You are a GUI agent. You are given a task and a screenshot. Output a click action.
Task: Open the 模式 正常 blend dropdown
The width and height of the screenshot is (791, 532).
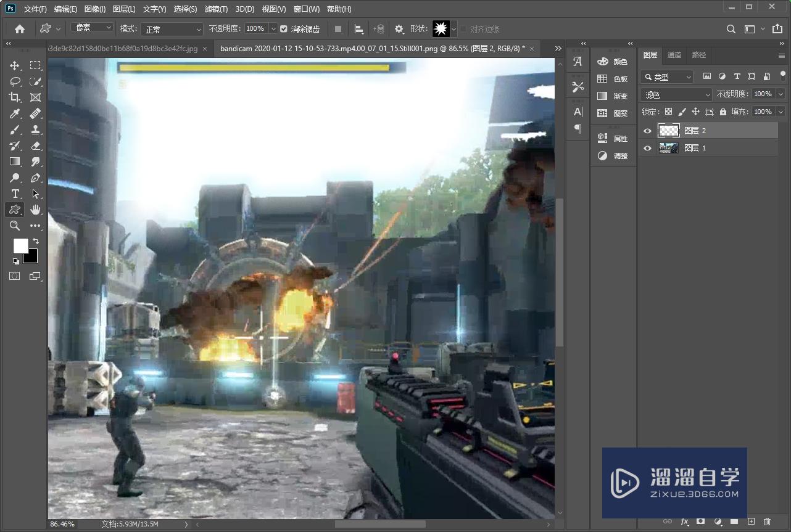pos(172,29)
